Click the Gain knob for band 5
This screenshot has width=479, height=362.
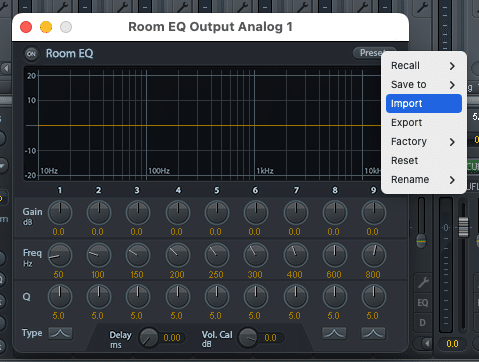(217, 213)
